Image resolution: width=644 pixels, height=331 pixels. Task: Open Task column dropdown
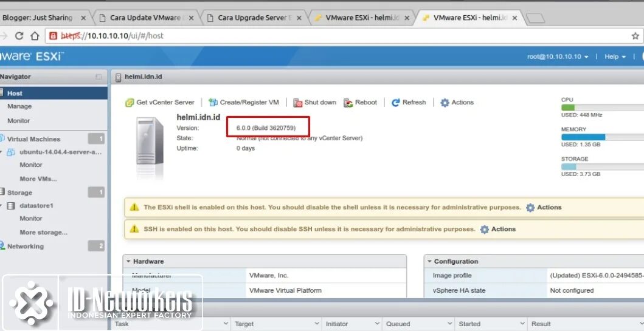226,324
